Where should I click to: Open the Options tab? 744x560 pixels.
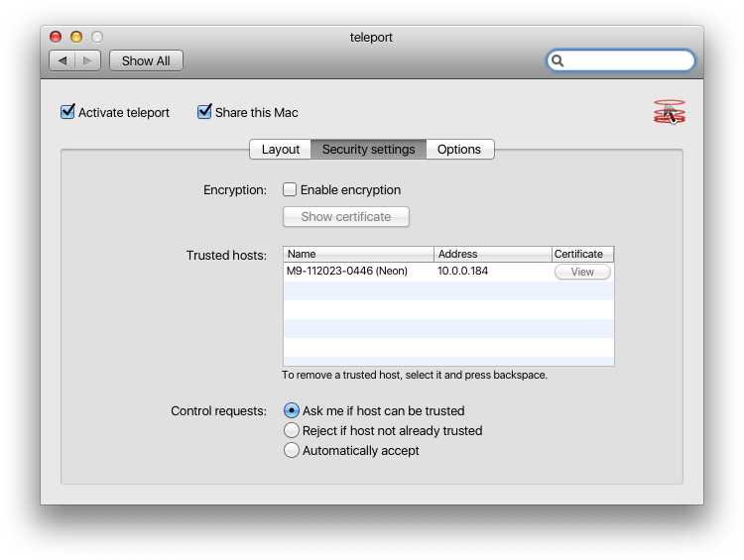click(459, 149)
